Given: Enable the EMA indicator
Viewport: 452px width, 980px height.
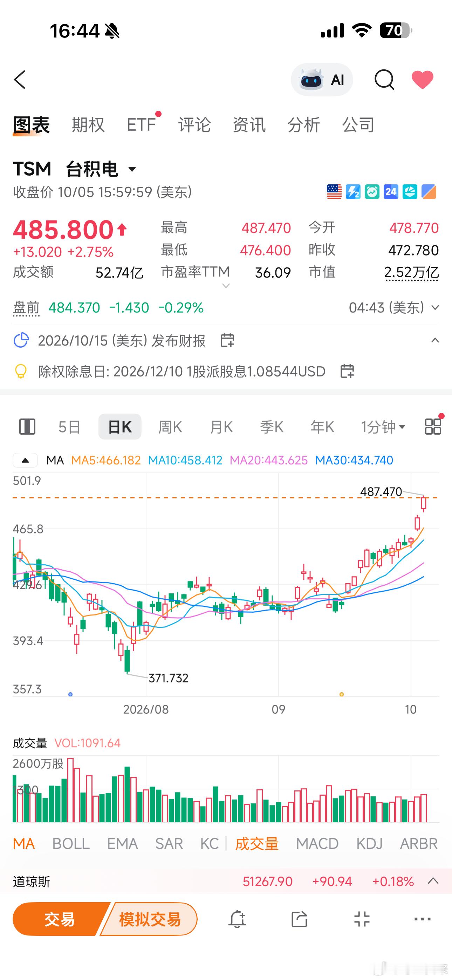Looking at the screenshot, I should [x=122, y=843].
